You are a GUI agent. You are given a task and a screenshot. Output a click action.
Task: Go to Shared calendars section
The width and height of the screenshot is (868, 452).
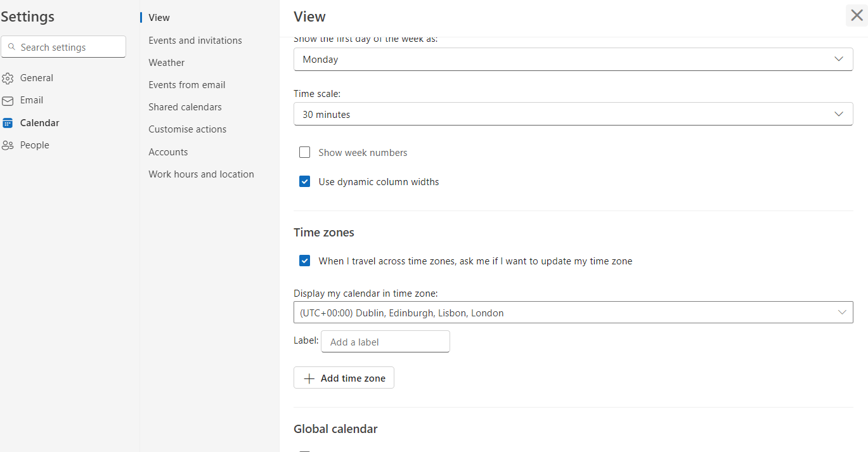(x=185, y=107)
